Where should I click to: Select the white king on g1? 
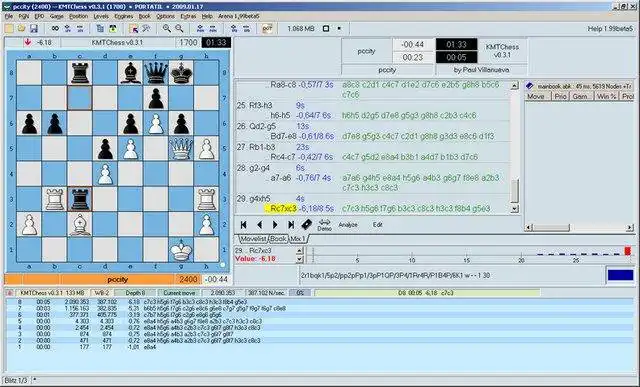[x=181, y=250]
